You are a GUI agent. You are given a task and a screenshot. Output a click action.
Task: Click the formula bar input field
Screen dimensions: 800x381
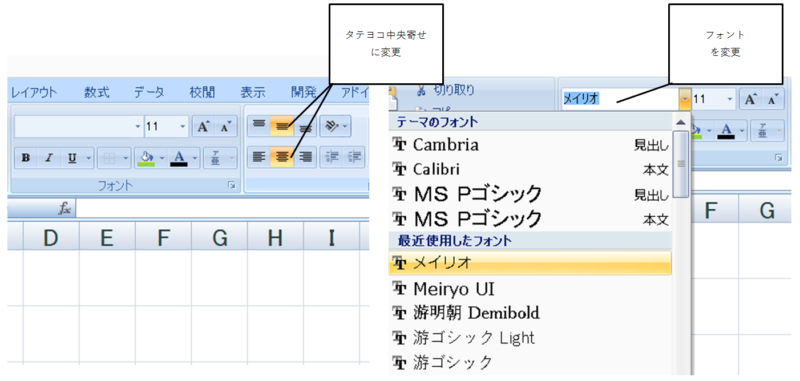(222, 209)
